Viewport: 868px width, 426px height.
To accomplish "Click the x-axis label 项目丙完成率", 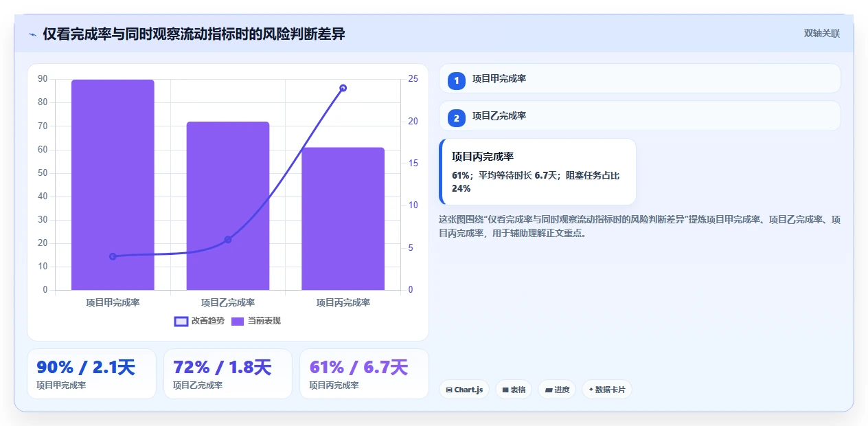I will pos(343,302).
